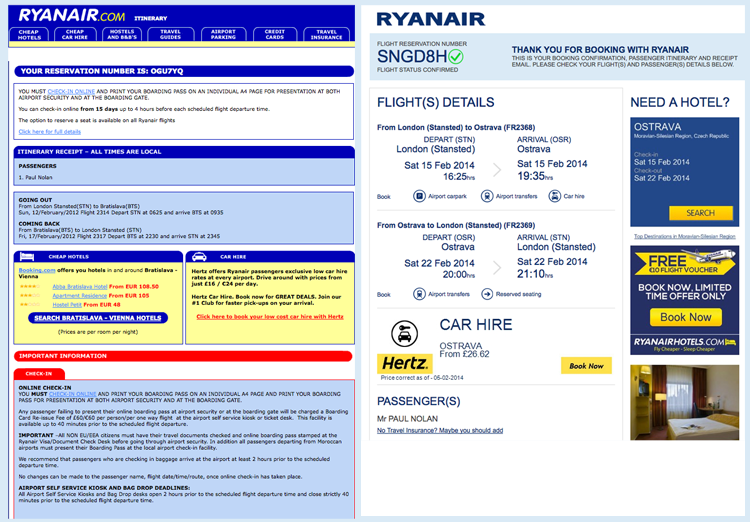The width and height of the screenshot is (750, 522).
Task: Open the Hostel Petit link
Action: coord(67,305)
